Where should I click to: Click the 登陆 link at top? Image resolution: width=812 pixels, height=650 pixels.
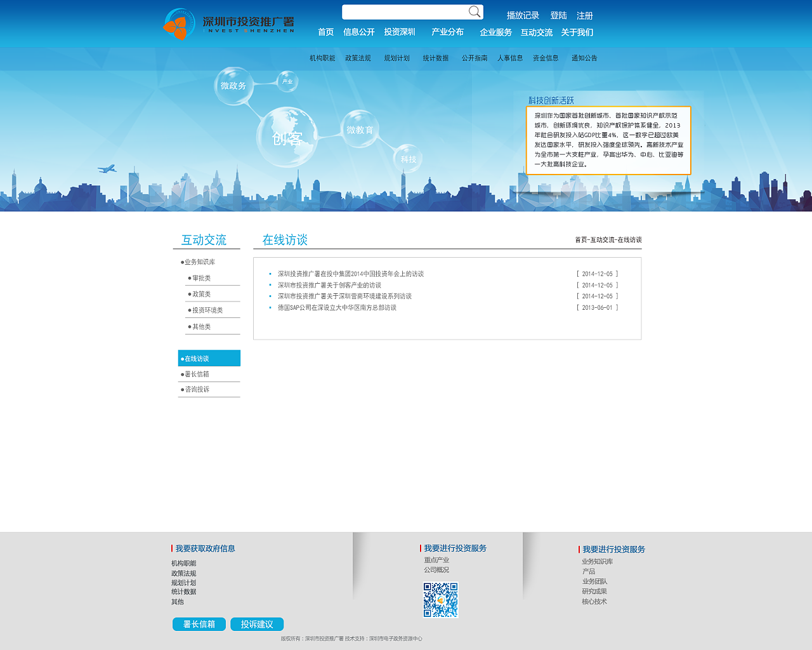coord(558,16)
